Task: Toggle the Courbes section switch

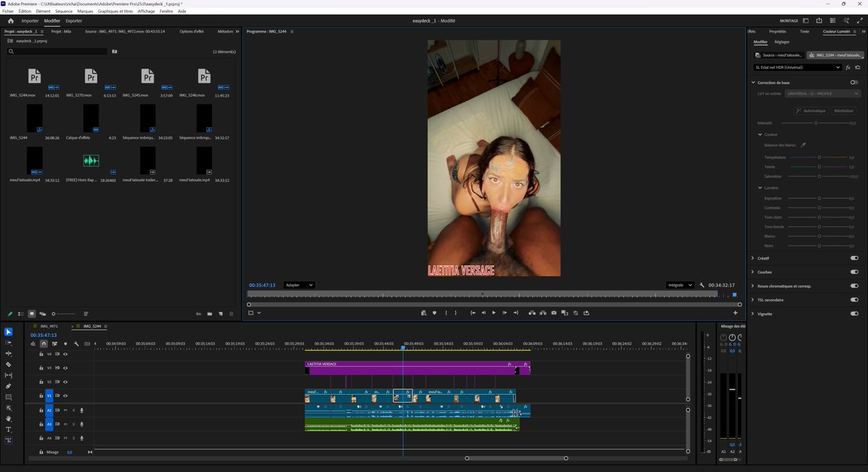Action: coord(854,272)
